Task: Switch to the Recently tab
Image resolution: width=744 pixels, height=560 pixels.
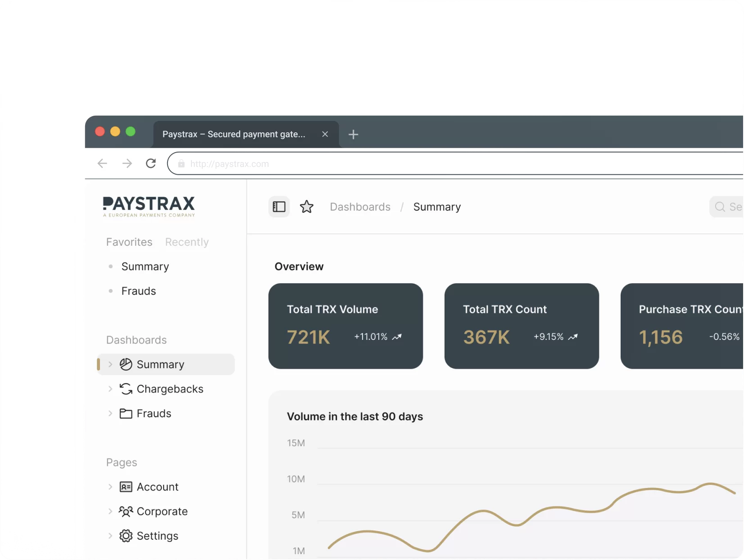Action: click(x=187, y=242)
